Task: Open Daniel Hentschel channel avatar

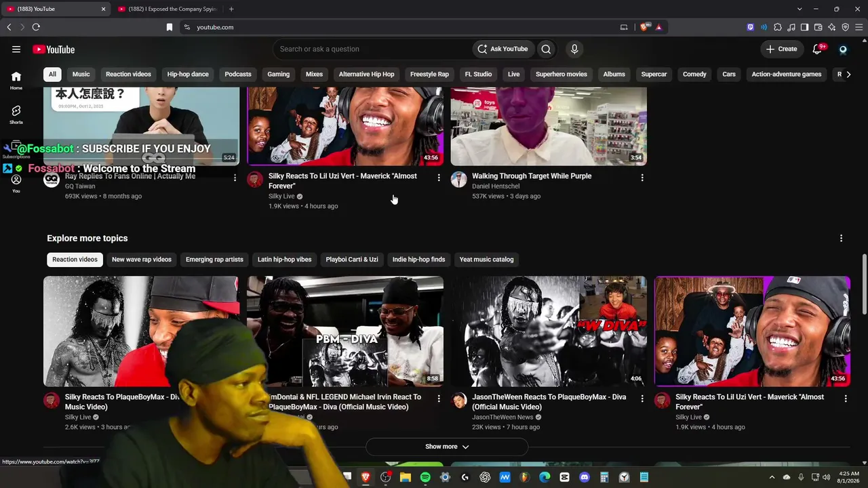Action: 459,179
